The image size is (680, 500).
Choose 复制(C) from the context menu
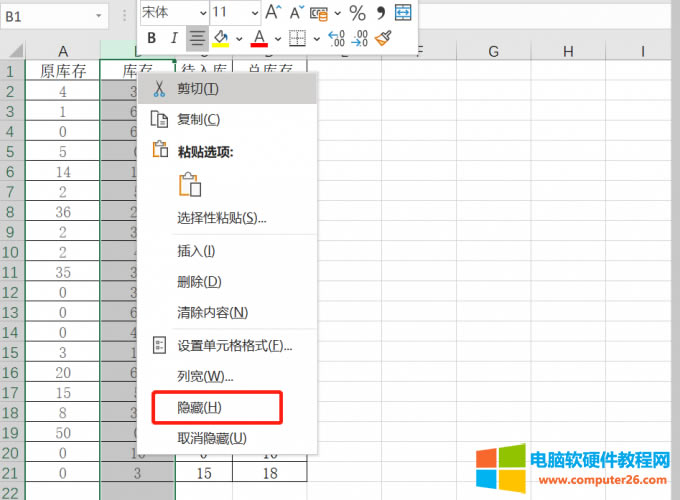point(227,119)
